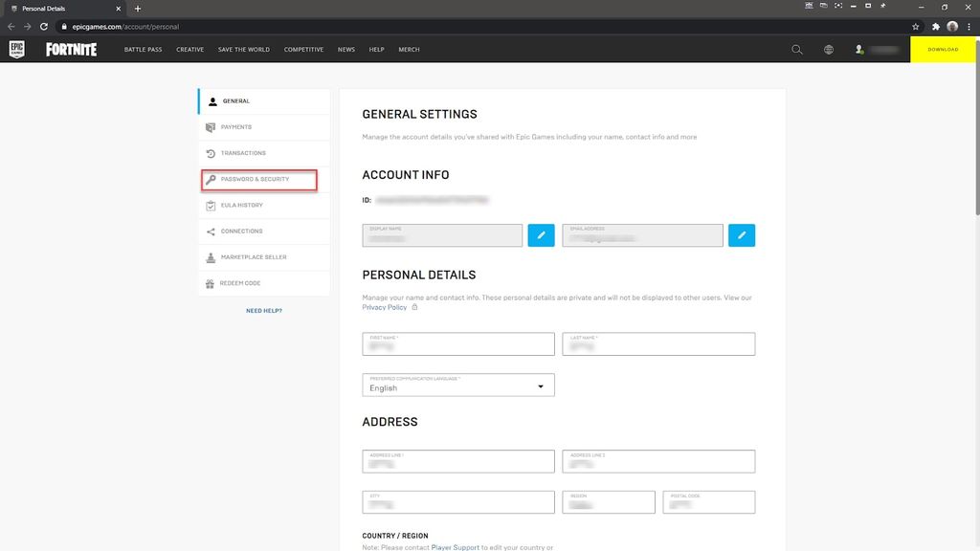Open Connections via the share icon
The width and height of the screenshot is (980, 551).
212,231
